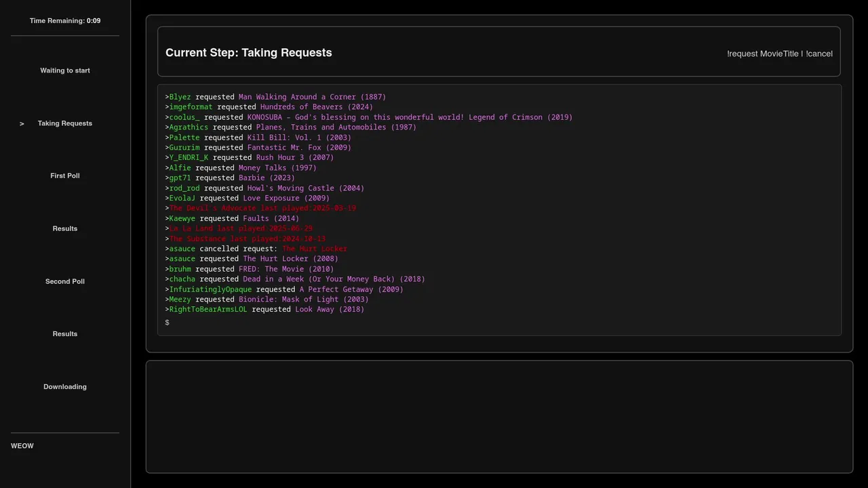Screen dimensions: 868x488
Task: Click the Current Step: Taking Requests heading
Action: 249,53
